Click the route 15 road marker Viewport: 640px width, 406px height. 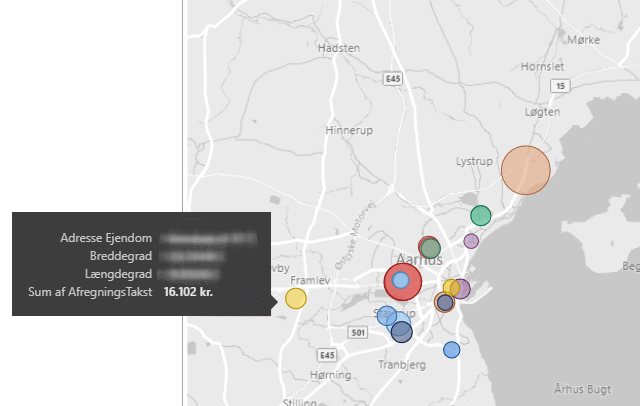tap(560, 87)
